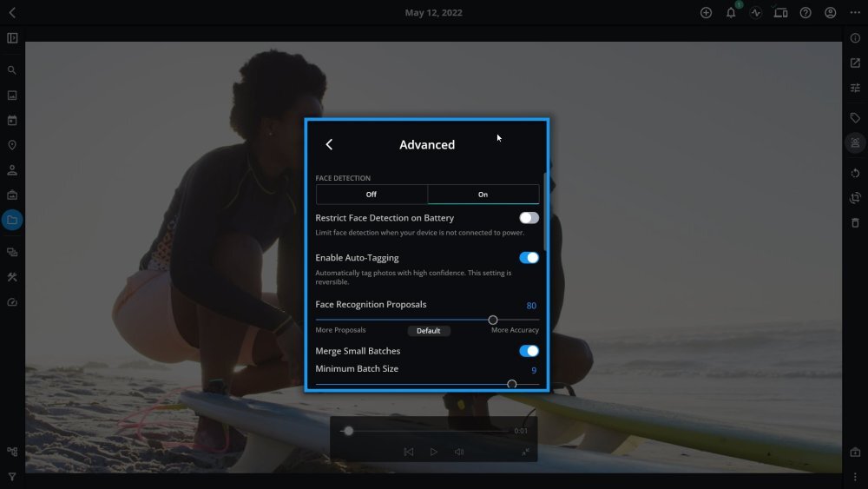
Task: Open the Folders view in left sidebar
Action: click(12, 220)
